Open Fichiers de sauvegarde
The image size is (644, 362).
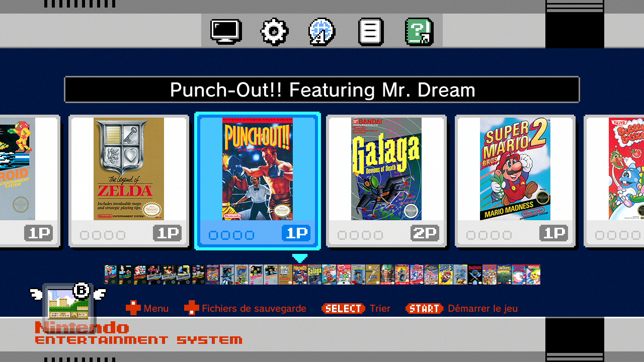[245, 308]
